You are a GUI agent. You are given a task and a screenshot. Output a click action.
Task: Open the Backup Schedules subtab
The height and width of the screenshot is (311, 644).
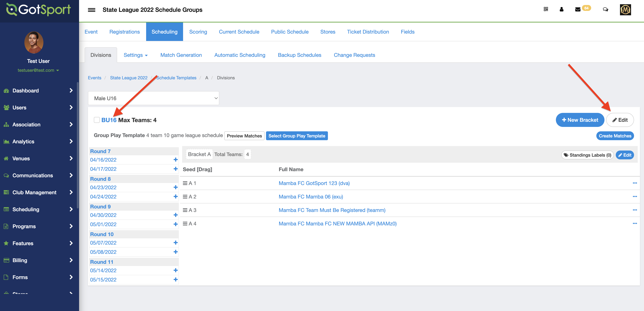(x=299, y=55)
